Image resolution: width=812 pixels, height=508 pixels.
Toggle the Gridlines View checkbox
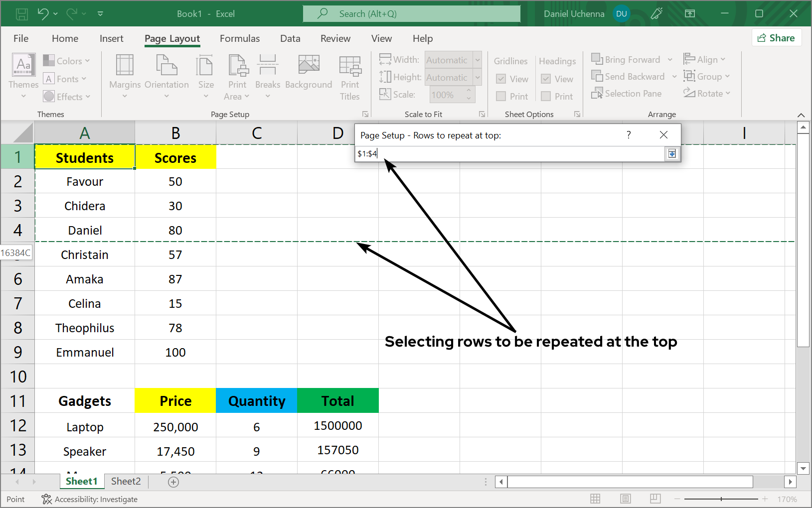pos(501,79)
